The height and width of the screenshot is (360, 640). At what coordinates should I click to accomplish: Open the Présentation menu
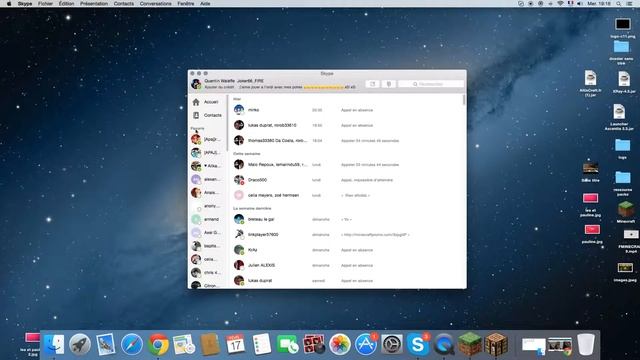93,4
